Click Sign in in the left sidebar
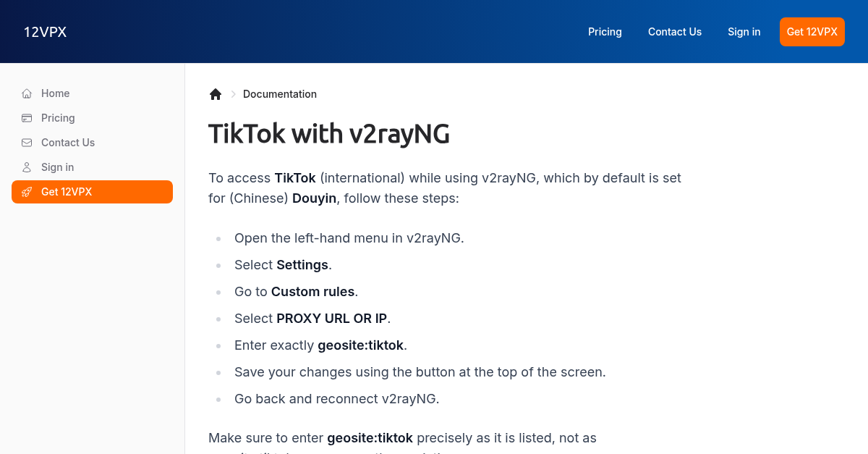868x454 pixels. [57, 167]
